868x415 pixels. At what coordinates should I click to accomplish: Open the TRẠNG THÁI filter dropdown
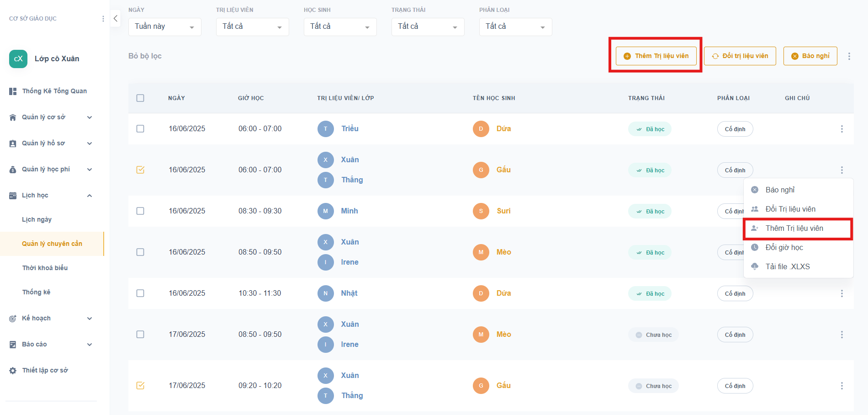[x=428, y=27]
